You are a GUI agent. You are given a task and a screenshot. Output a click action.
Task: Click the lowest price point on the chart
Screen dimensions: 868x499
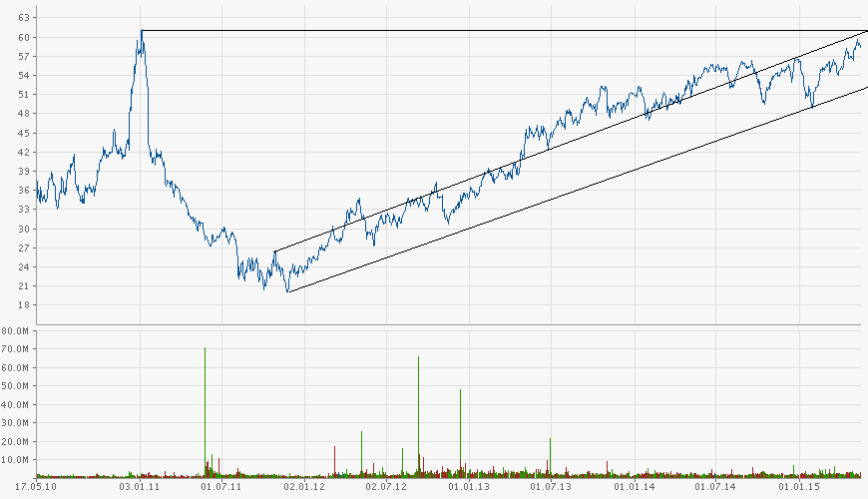click(x=287, y=291)
